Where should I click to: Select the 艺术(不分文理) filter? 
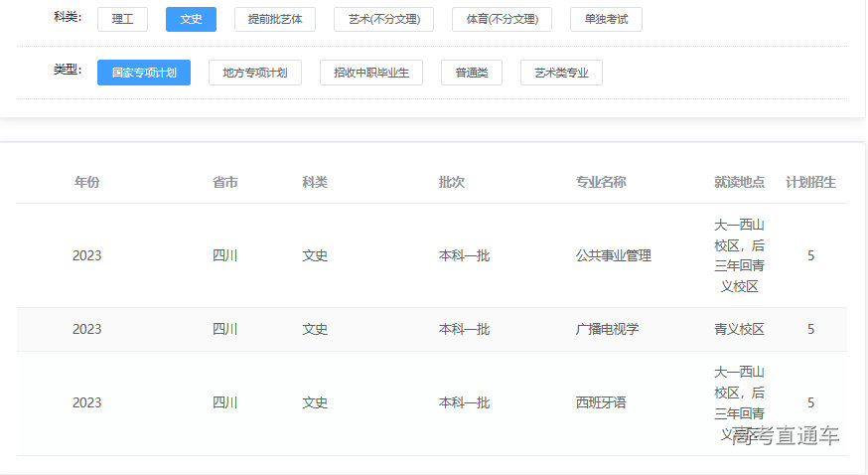pos(383,19)
